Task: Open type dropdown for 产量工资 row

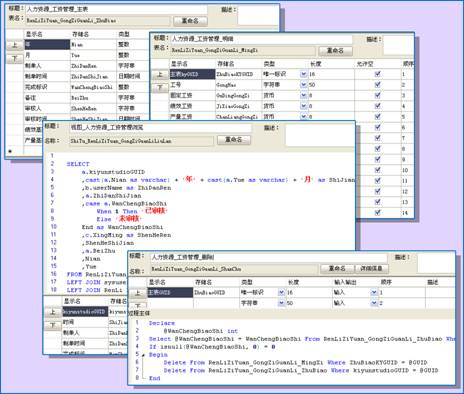Action: 303,117
